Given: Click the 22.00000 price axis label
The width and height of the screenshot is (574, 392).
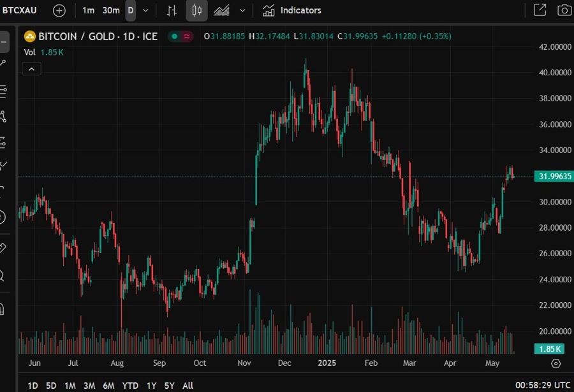Looking at the screenshot, I should coord(555,305).
